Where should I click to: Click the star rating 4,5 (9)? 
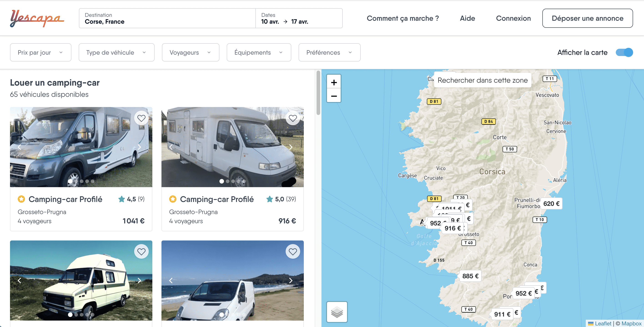pos(131,199)
